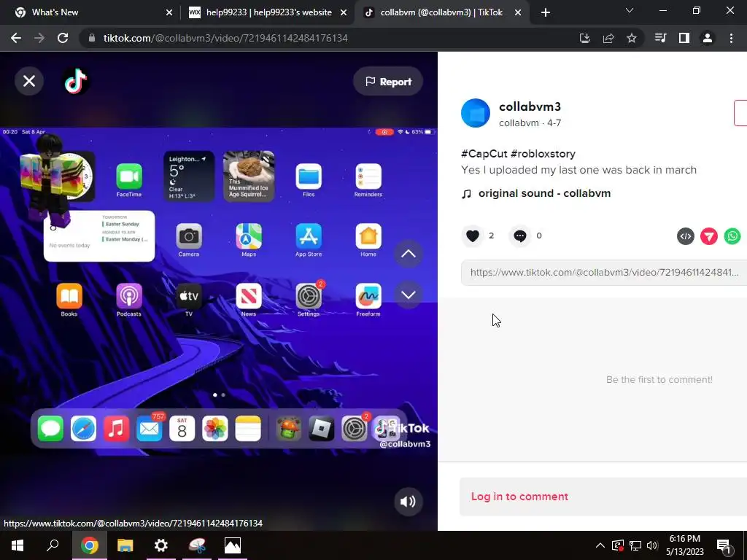747x560 pixels.
Task: Show hidden system tray icons
Action: [600, 545]
